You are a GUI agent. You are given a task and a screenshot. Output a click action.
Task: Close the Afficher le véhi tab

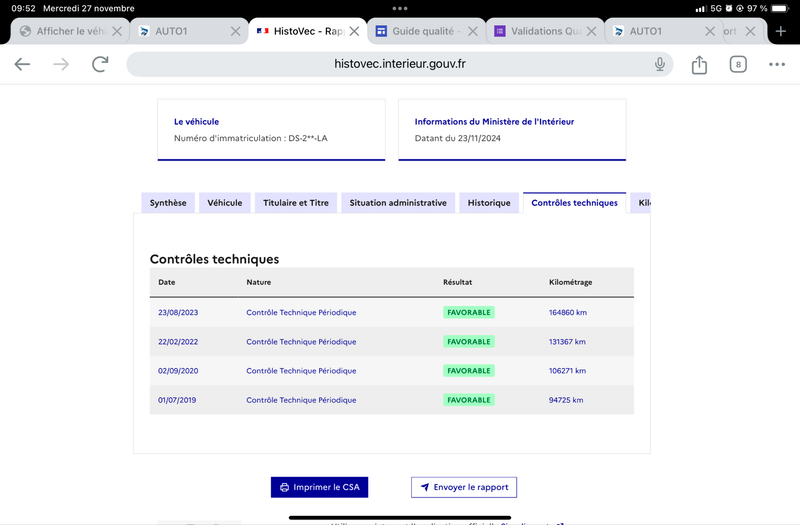[117, 31]
